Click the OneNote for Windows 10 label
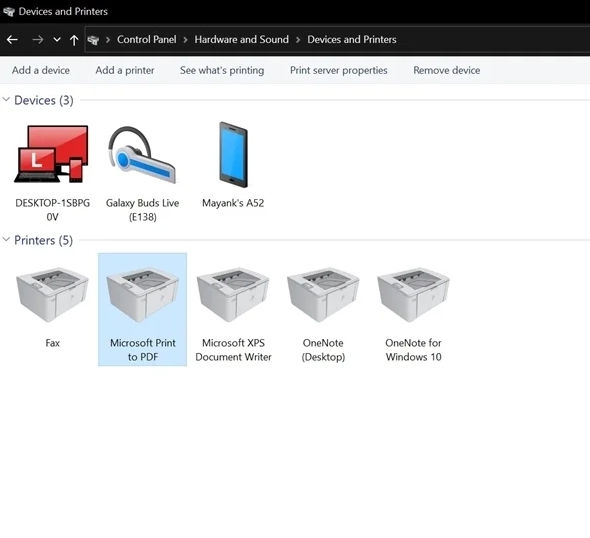 pos(414,350)
